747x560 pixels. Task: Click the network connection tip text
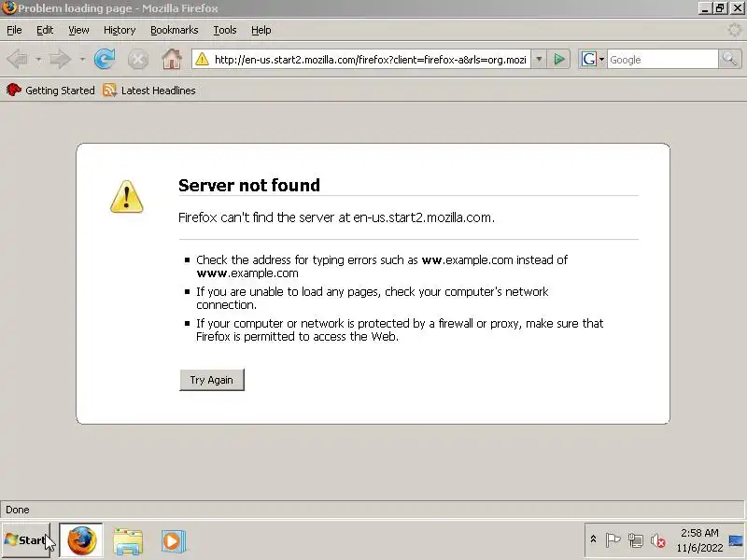point(372,298)
